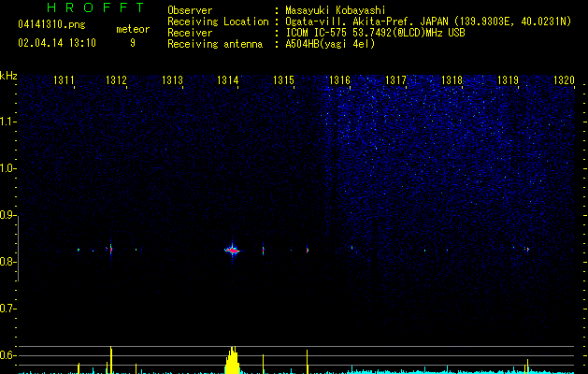The image size is (588, 374).
Task: Click the 0.6 kHz axis label
Action: [7, 355]
